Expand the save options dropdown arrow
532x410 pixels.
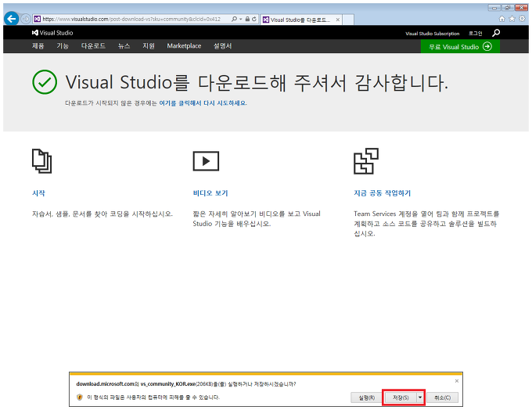(x=420, y=397)
